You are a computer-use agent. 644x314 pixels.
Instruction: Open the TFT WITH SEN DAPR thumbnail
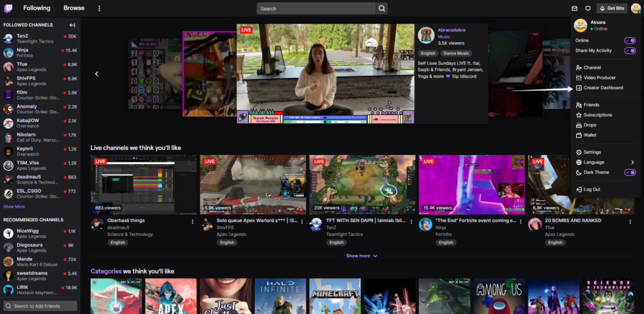(362, 184)
